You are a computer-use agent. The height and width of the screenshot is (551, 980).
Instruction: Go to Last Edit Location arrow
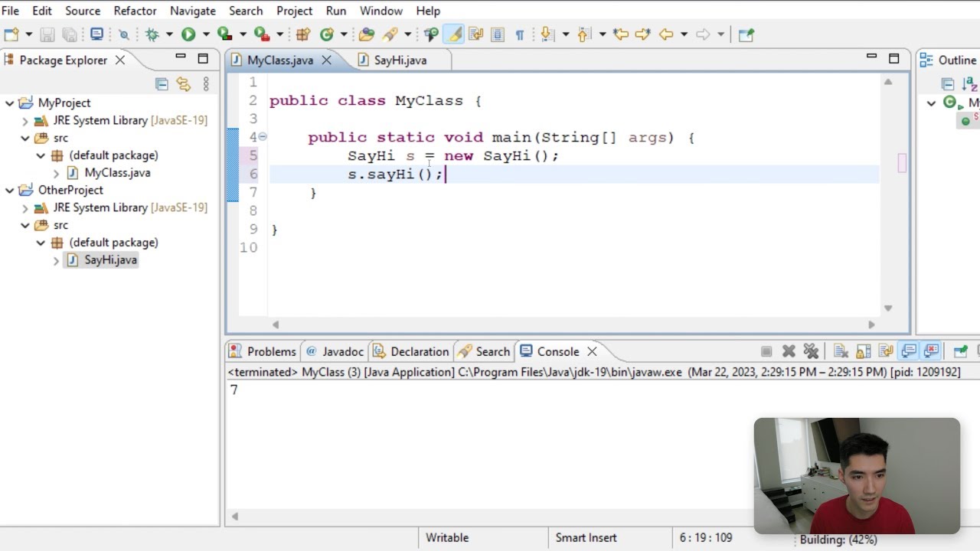click(x=621, y=34)
